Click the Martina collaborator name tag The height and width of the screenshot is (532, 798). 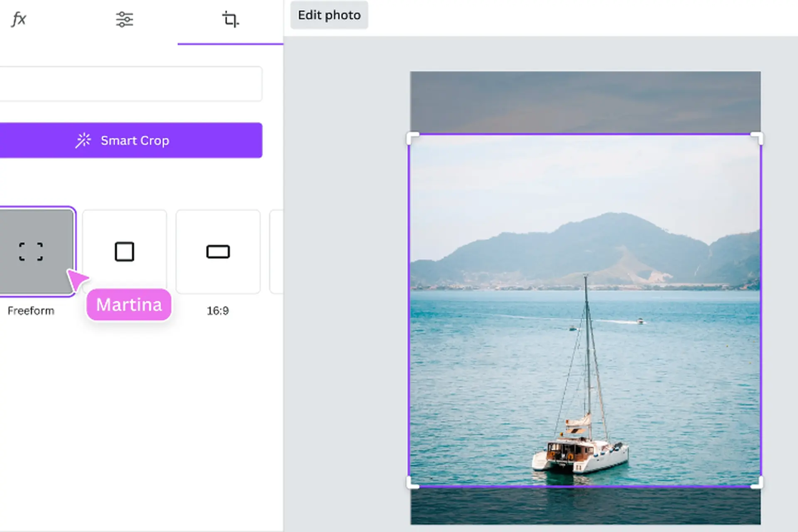click(129, 305)
